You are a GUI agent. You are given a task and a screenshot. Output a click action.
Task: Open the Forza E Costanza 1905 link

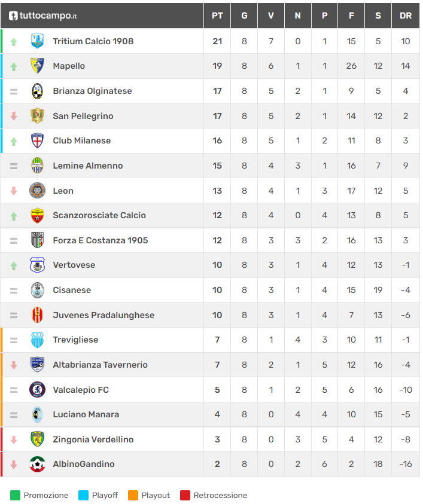point(100,240)
